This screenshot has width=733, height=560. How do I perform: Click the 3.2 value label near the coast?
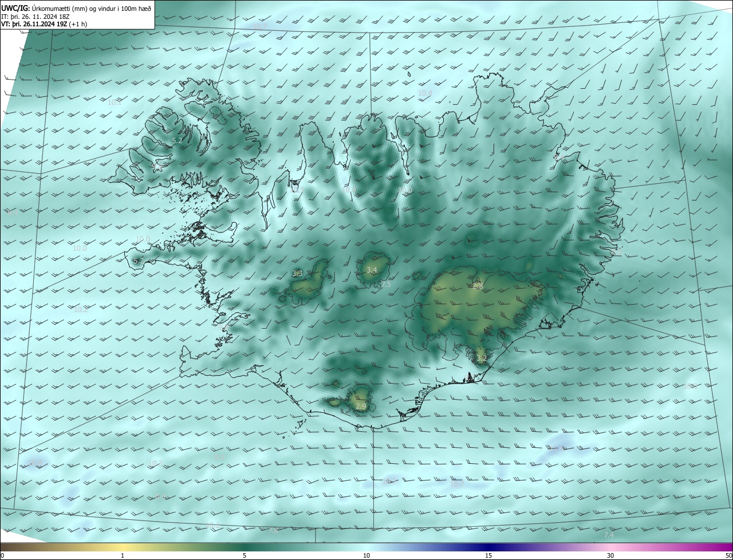(482, 359)
